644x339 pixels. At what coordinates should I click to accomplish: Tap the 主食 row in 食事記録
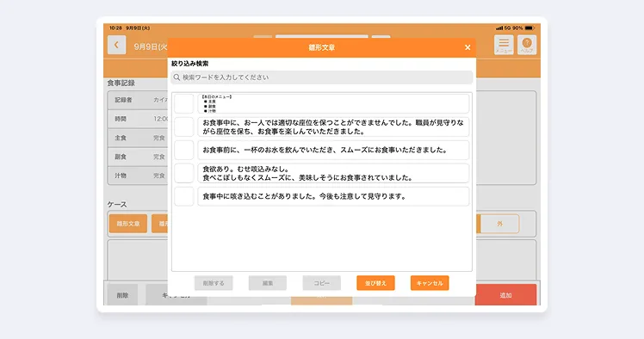[138, 138]
